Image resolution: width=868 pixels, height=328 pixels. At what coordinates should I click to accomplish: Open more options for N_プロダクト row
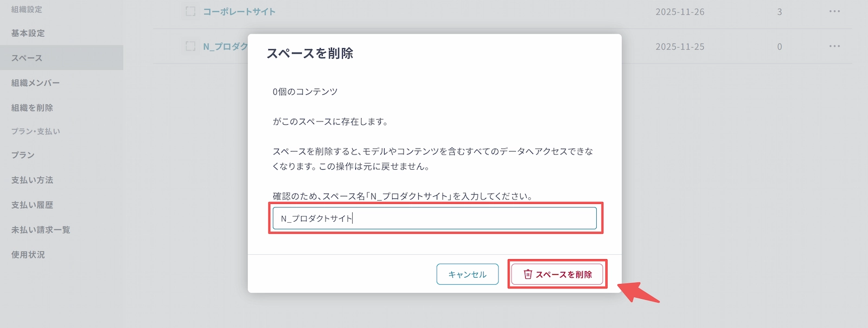pos(834,47)
